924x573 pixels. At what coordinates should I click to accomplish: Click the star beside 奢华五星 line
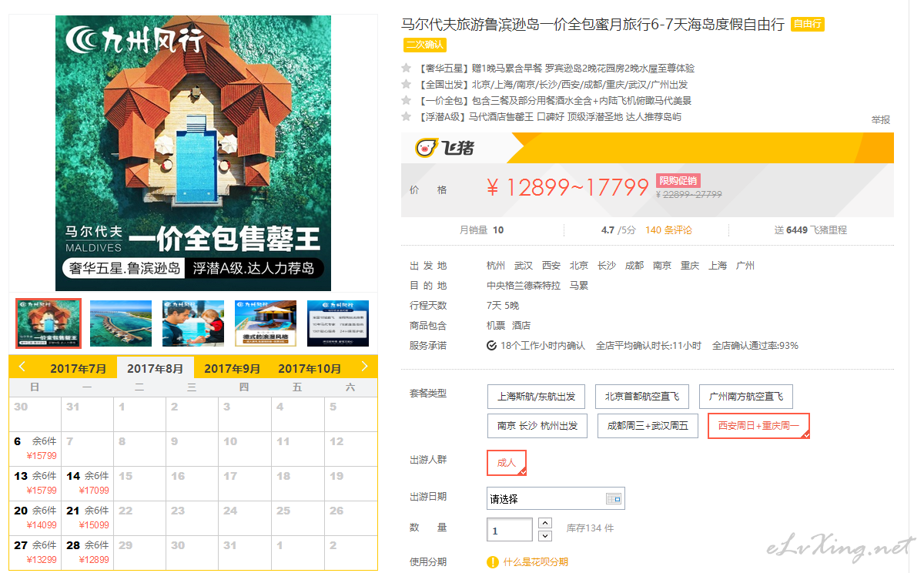pyautogui.click(x=407, y=68)
